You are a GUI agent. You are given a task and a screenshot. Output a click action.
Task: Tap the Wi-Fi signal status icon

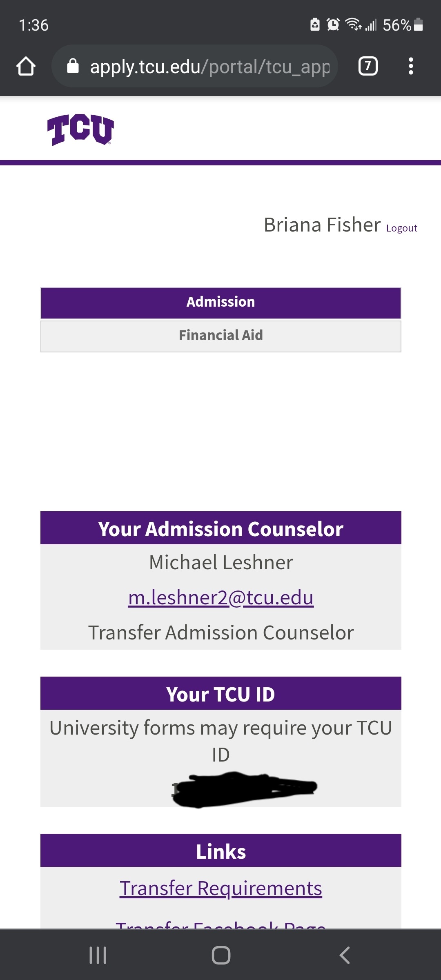(353, 24)
